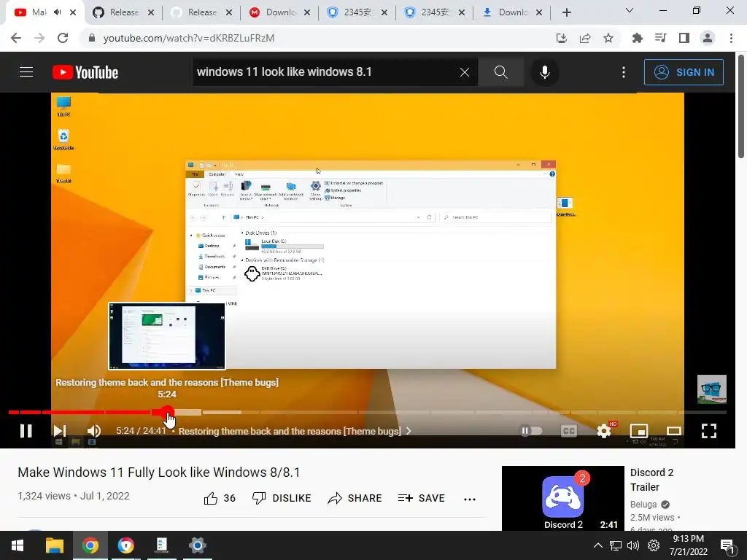Open the YouTube guide hamburger menu

[x=26, y=72]
